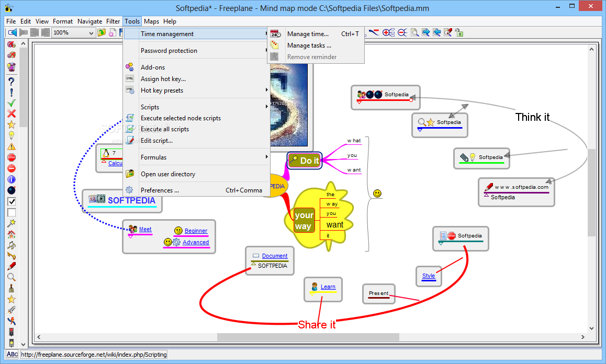606x364 pixels.
Task: Click the Advanced link in the map
Action: (196, 242)
